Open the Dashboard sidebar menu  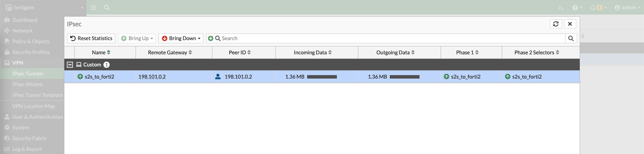[x=25, y=20]
